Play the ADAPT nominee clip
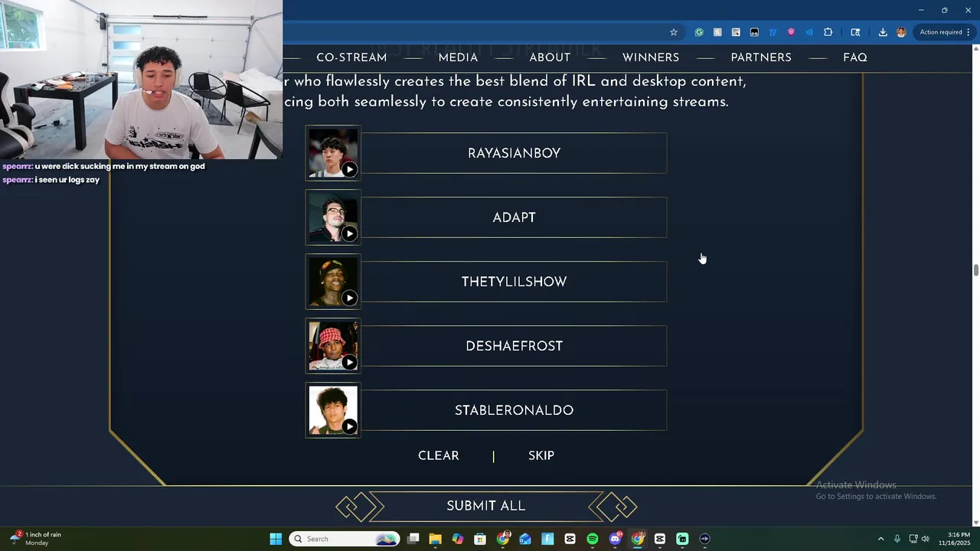This screenshot has width=980, height=551. [x=349, y=233]
